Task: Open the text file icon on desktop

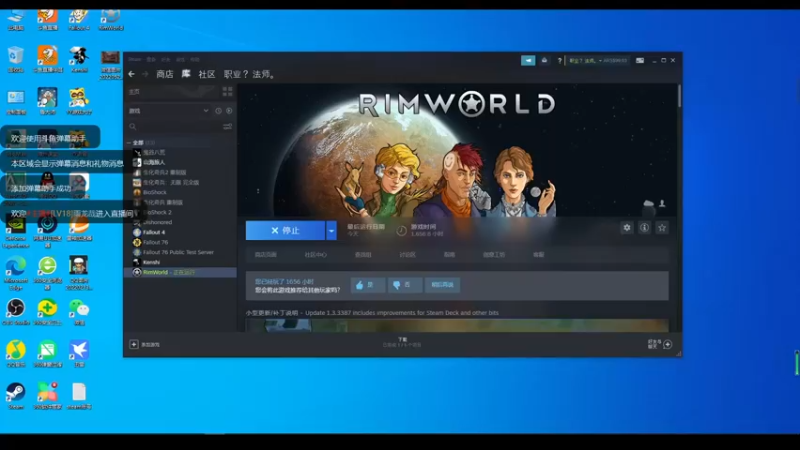Action: pos(79,396)
